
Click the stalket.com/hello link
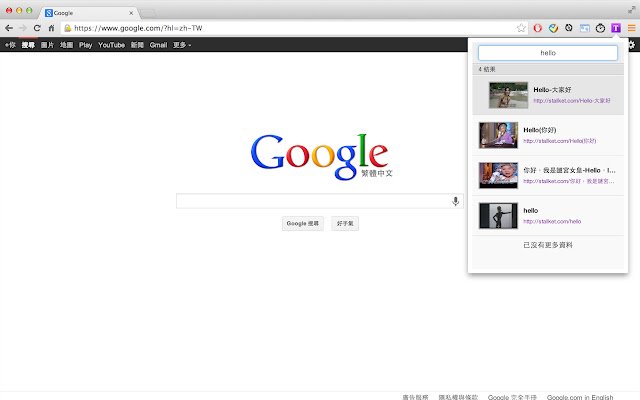coord(552,221)
